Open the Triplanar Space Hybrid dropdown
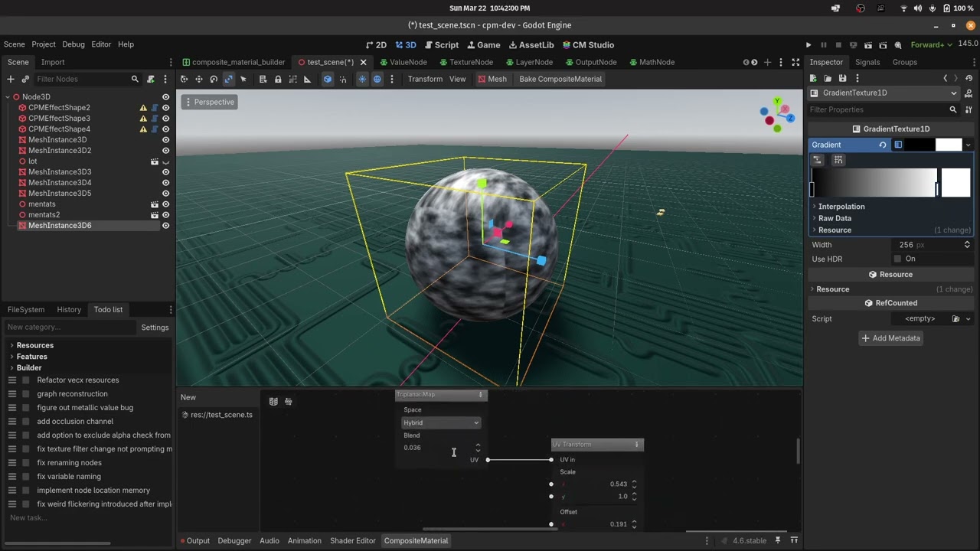Screen dimensions: 980x551 [442, 422]
